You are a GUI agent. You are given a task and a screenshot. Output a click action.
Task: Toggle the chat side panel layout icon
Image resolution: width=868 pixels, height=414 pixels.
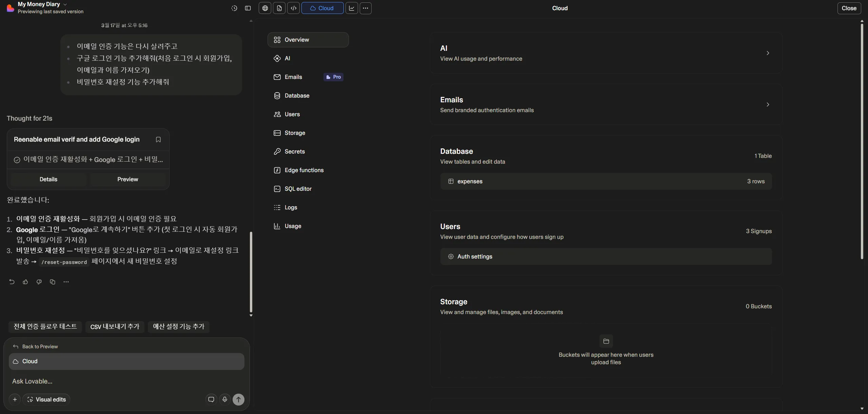pos(248,8)
